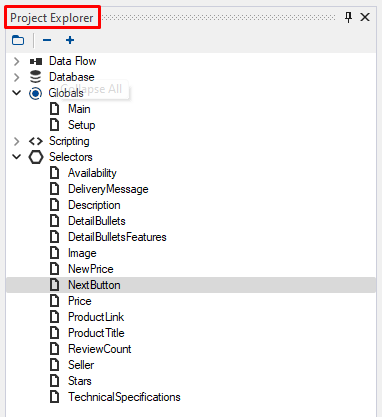
Task: Click the Database stack icon
Action: pos(36,77)
